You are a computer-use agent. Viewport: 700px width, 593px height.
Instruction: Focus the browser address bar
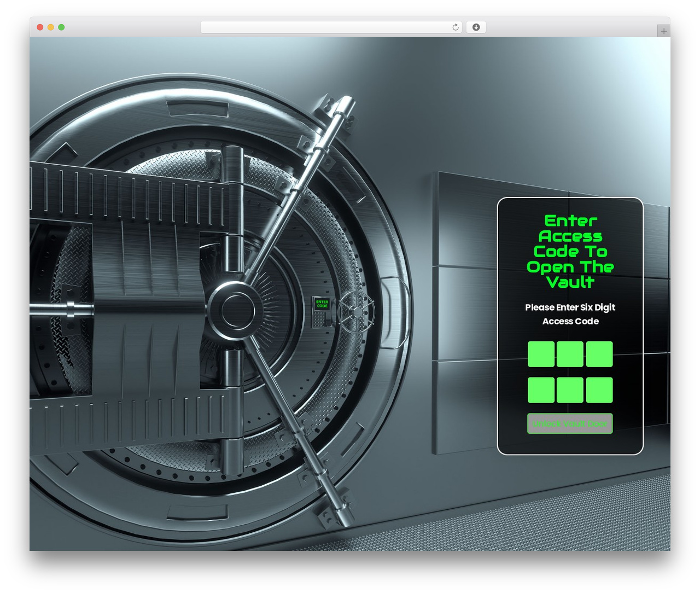pos(331,27)
